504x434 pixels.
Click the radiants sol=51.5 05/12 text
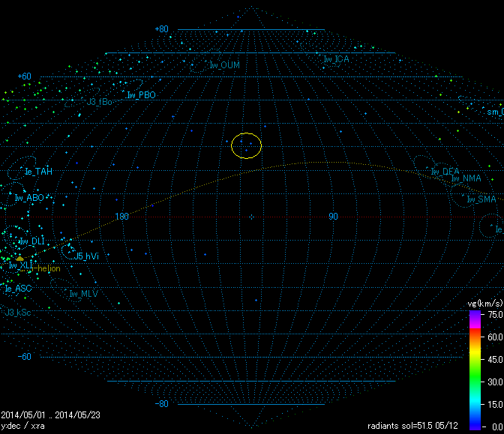(412, 426)
